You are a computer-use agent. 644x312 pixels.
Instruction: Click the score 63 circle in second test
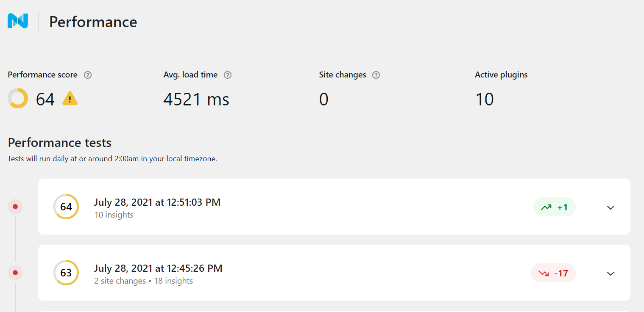tap(66, 273)
